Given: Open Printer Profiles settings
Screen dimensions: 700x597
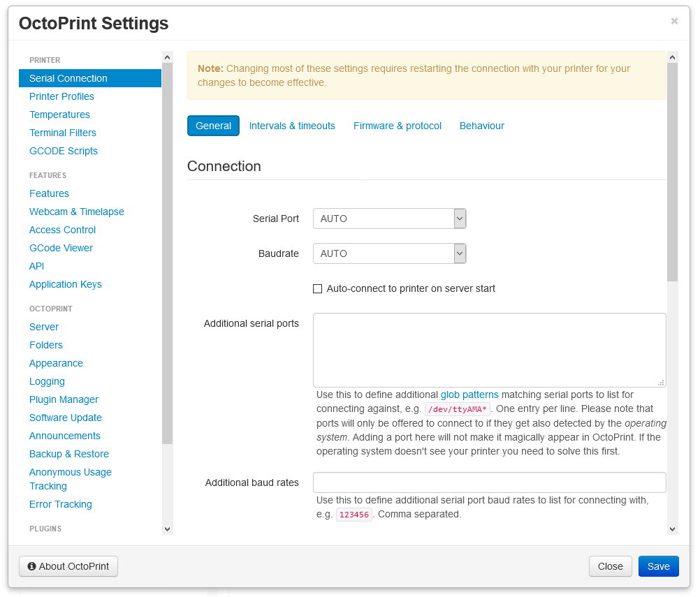Looking at the screenshot, I should click(61, 96).
